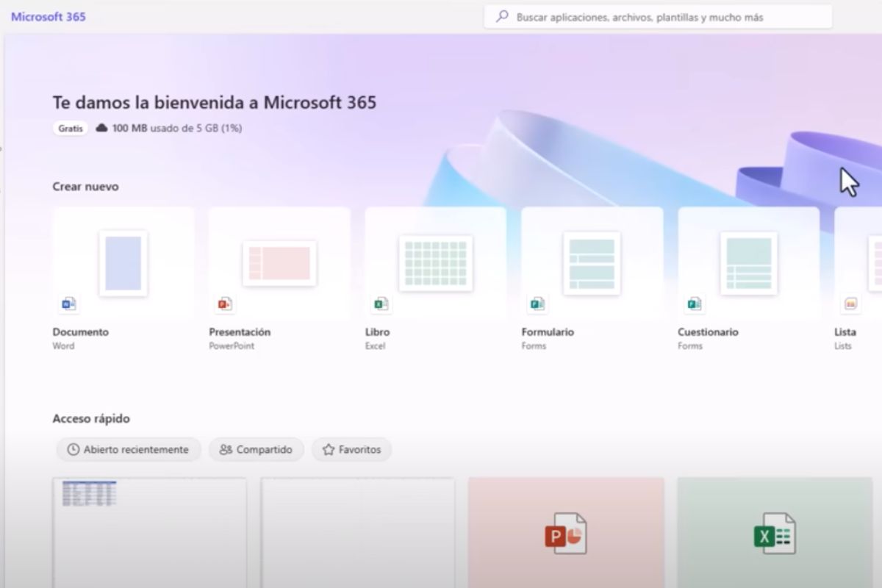Image resolution: width=882 pixels, height=588 pixels.
Task: Open the blank recent document thumbnail
Action: pos(358,532)
